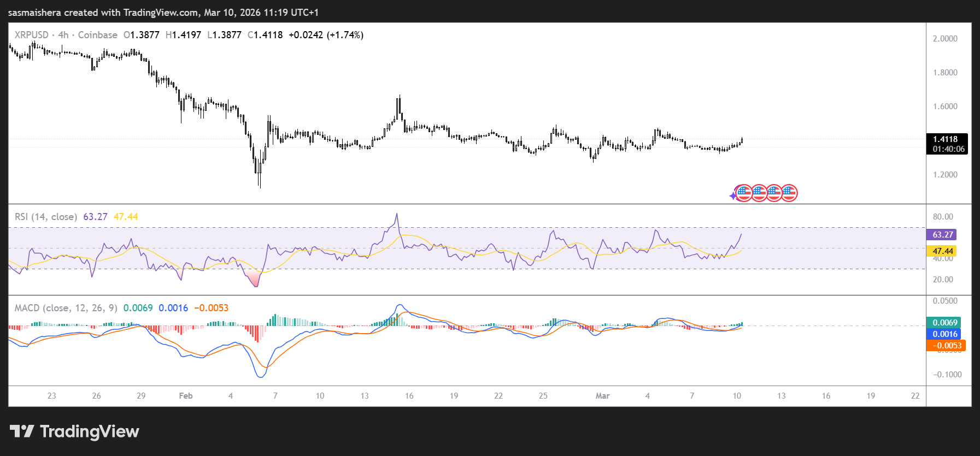The image size is (980, 456).
Task: Click MACD legend value 0.0016
Action: [173, 308]
